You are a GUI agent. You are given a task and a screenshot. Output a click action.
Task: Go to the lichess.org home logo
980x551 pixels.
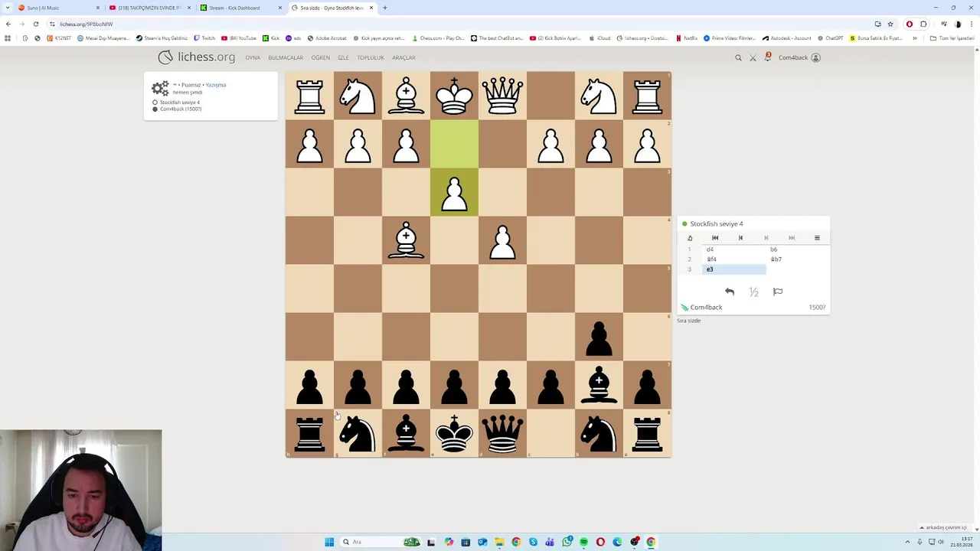pyautogui.click(x=197, y=57)
